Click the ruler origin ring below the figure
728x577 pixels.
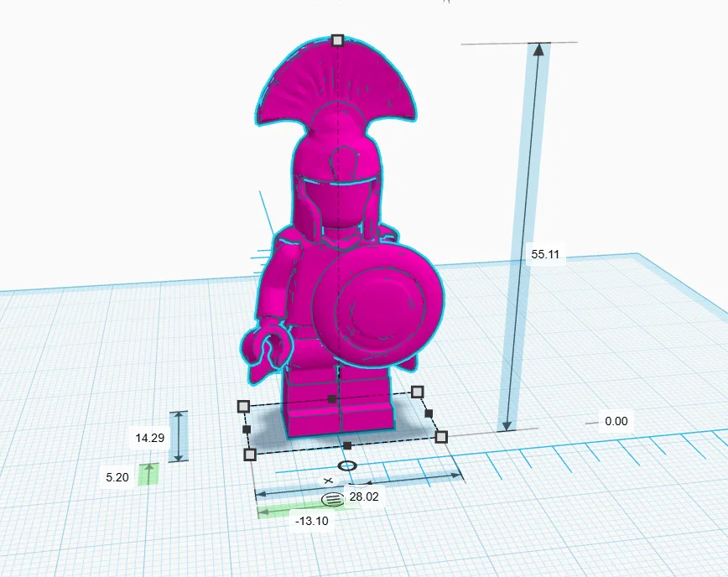pyautogui.click(x=347, y=465)
